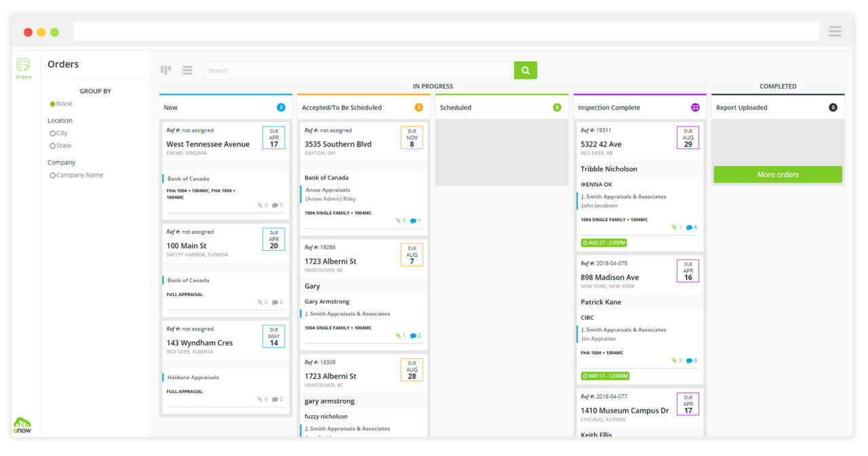The height and width of the screenshot is (456, 868).
Task: Click the Accepted/To Be Scheduled column header
Action: (x=342, y=108)
